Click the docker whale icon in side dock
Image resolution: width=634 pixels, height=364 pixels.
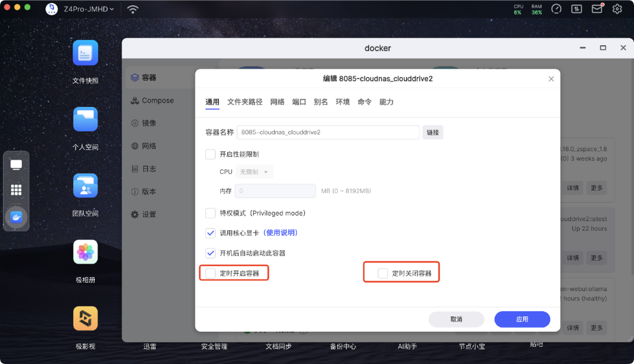click(16, 217)
